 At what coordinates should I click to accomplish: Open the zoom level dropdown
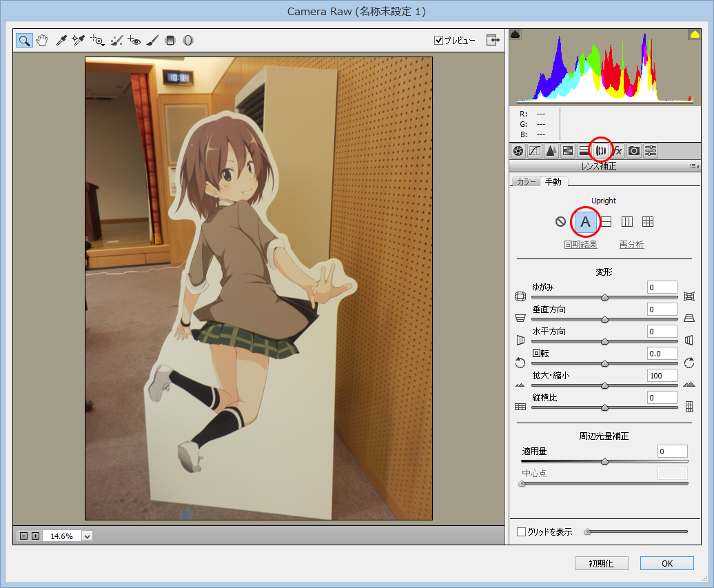pos(87,536)
